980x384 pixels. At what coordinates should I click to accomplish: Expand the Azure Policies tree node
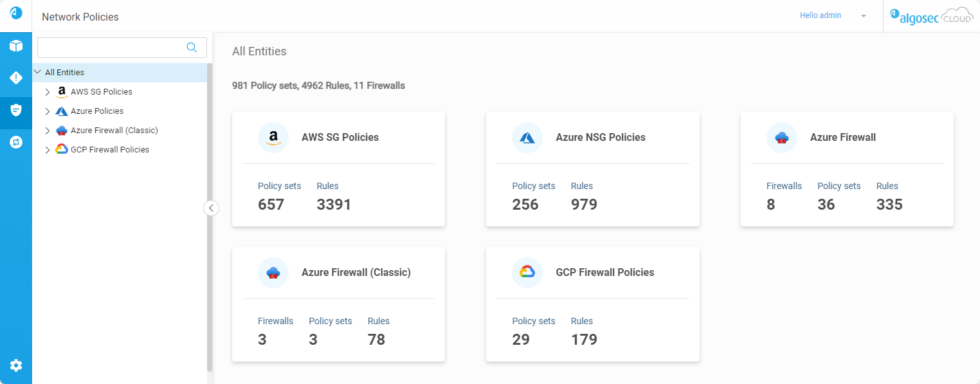coord(48,111)
